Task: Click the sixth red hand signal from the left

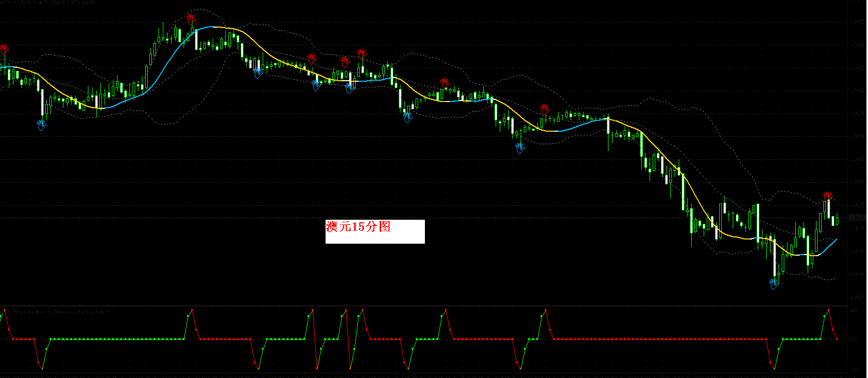Action: pyautogui.click(x=445, y=83)
